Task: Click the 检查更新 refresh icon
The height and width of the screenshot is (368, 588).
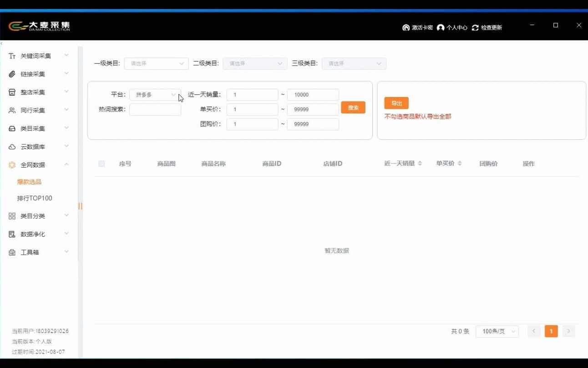Action: [475, 28]
